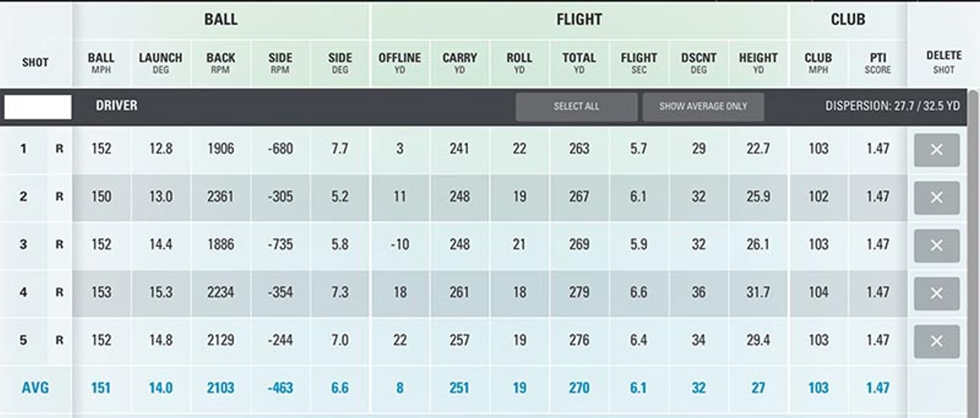Remove shot 2 with the delete X icon
This screenshot has width=980, height=418.
(937, 198)
